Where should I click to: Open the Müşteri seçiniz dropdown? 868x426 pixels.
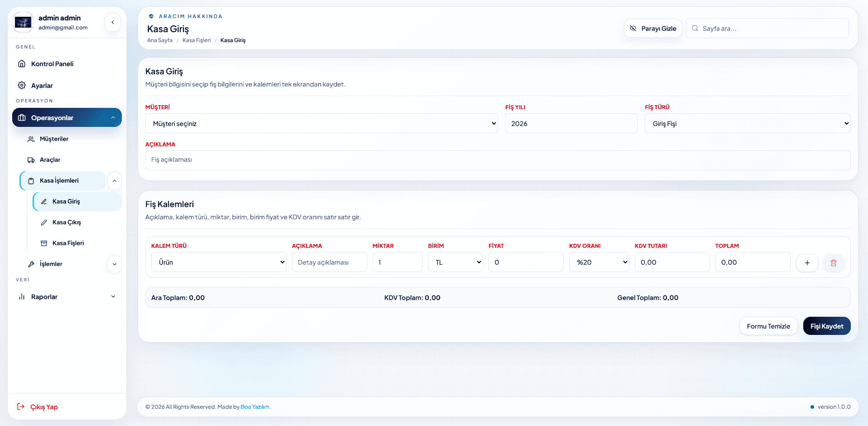tap(321, 123)
